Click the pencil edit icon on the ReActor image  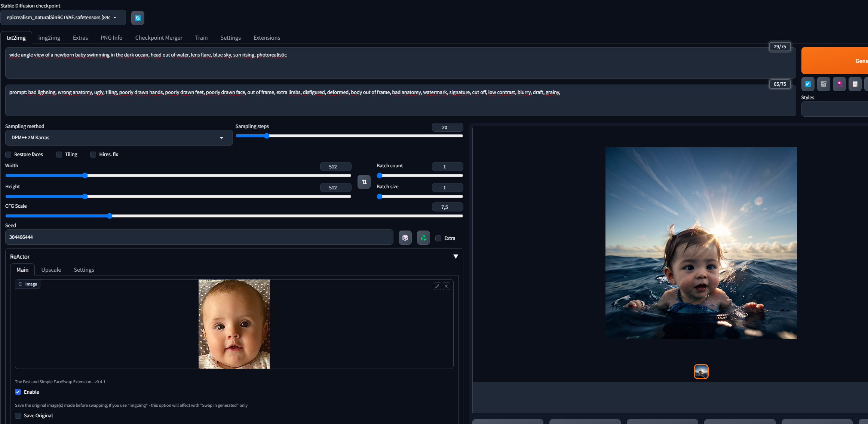coord(437,286)
